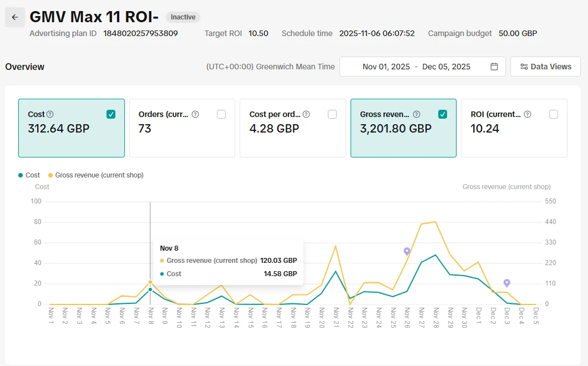Click the Dec 05, 2025 end date
The width and height of the screenshot is (588, 366).
click(x=446, y=67)
